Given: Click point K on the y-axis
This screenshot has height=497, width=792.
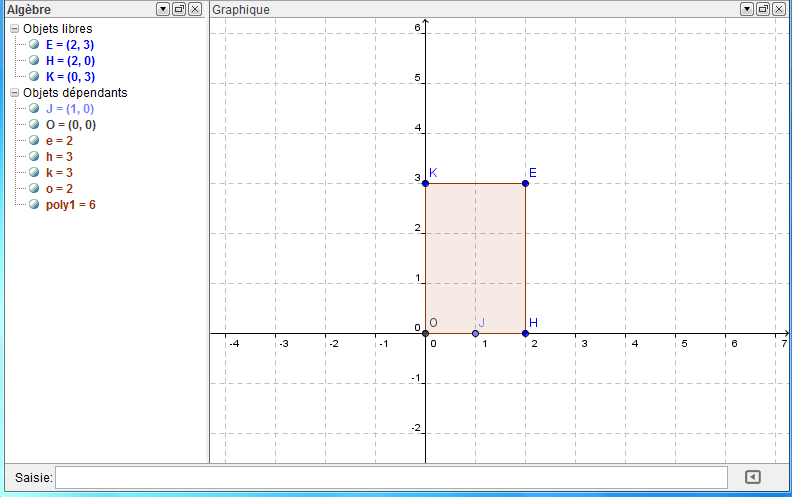Looking at the screenshot, I should pos(425,183).
